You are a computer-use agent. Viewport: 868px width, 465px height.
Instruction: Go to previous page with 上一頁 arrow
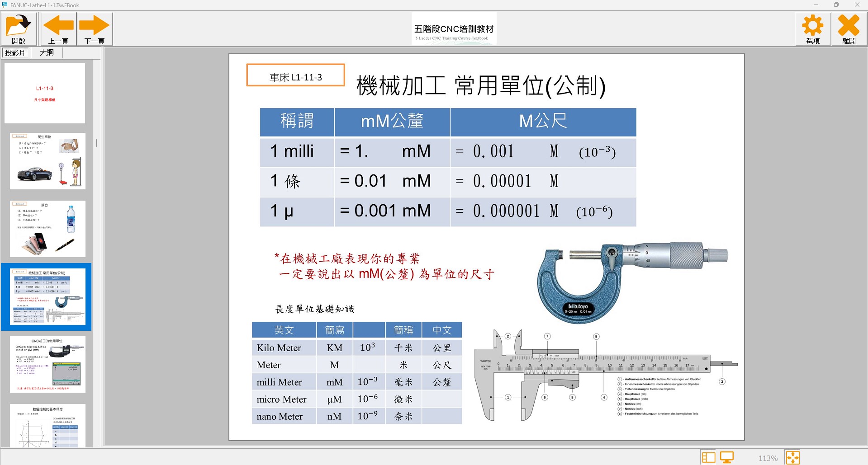pyautogui.click(x=58, y=29)
